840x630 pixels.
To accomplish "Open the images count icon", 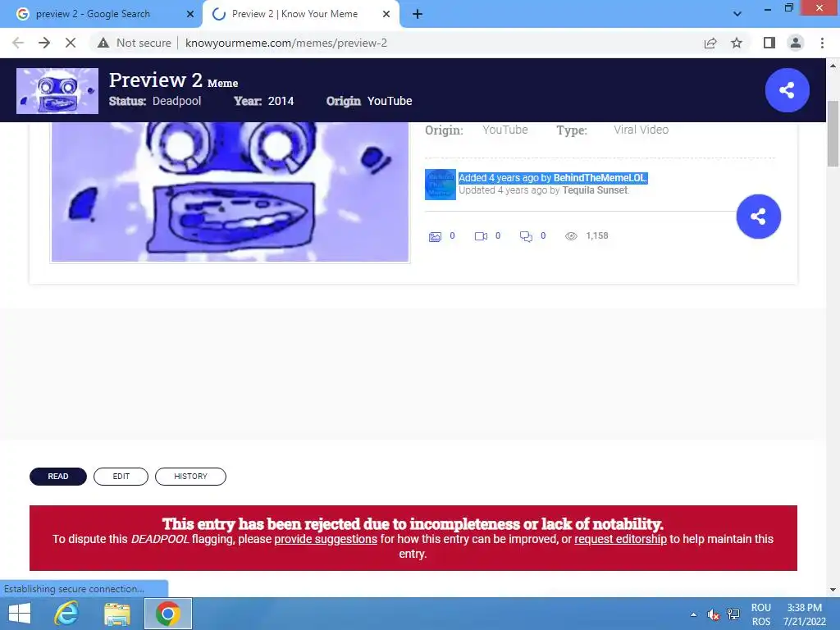I will click(x=435, y=236).
